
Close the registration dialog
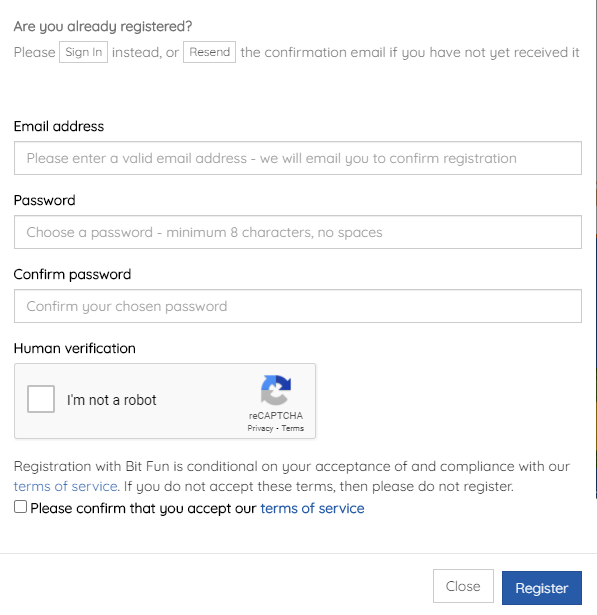(463, 586)
